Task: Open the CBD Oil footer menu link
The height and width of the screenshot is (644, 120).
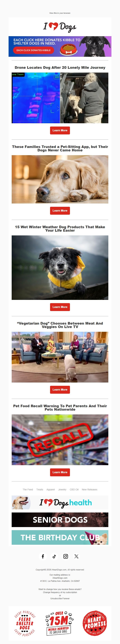Action: [x=74, y=490]
